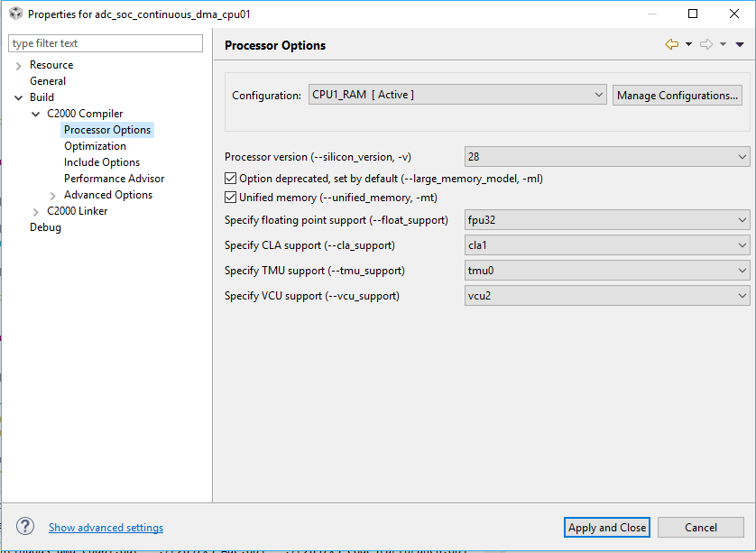Select Include Options in the tree

(102, 162)
